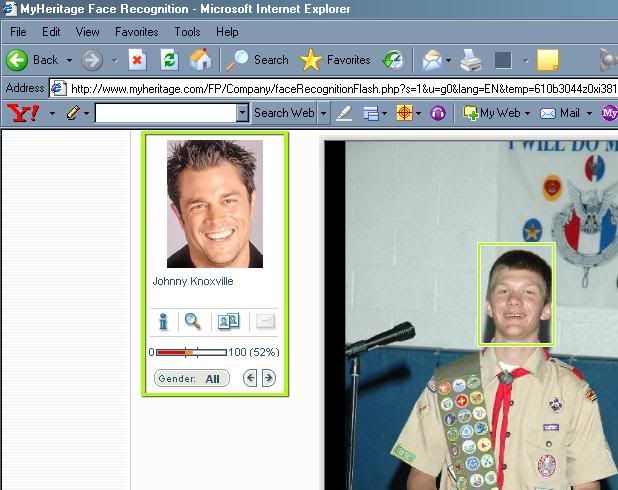Open the match info icon
Viewport: 618px width, 490px height.
164,322
